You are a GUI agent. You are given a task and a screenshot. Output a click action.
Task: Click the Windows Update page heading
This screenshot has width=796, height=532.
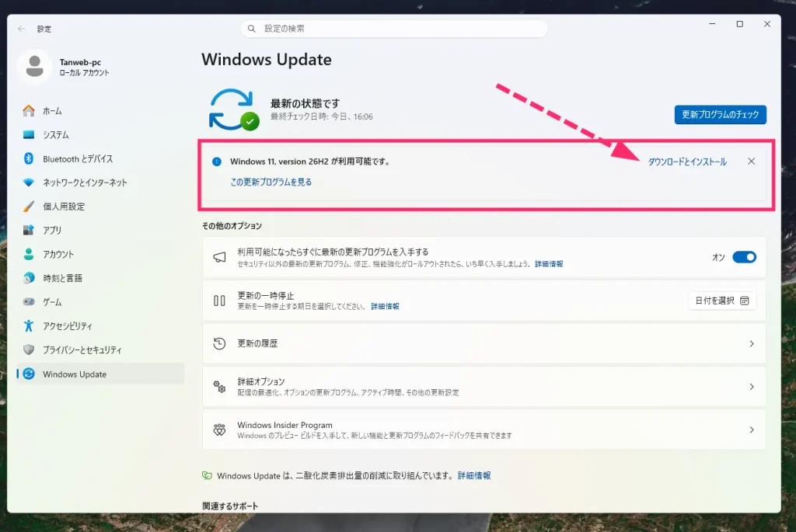[267, 60]
